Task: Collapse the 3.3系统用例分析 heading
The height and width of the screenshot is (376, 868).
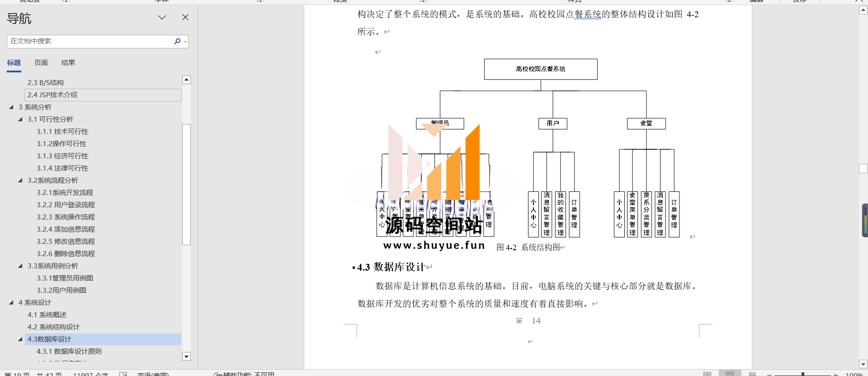Action: pyautogui.click(x=20, y=266)
